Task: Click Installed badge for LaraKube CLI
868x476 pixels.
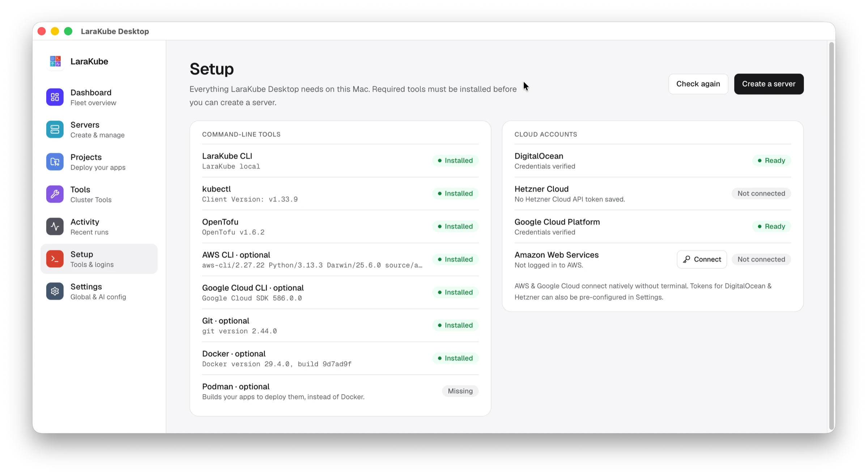Action: click(x=455, y=160)
